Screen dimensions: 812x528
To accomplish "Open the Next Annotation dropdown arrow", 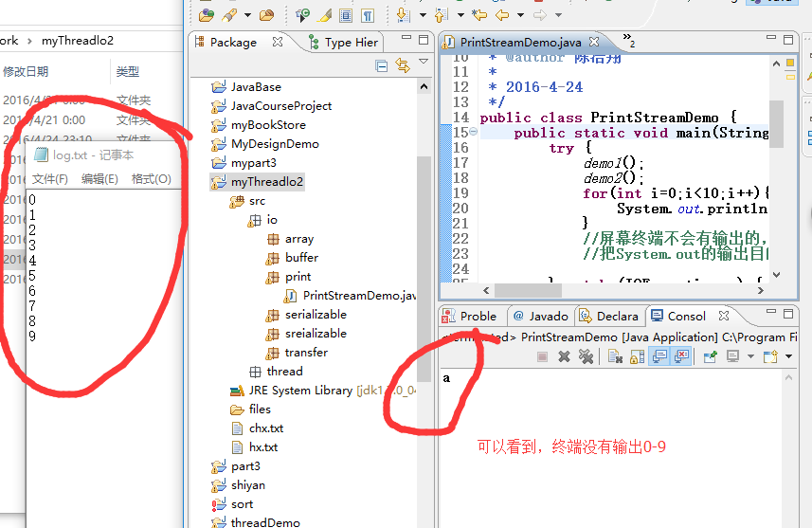I will point(423,15).
